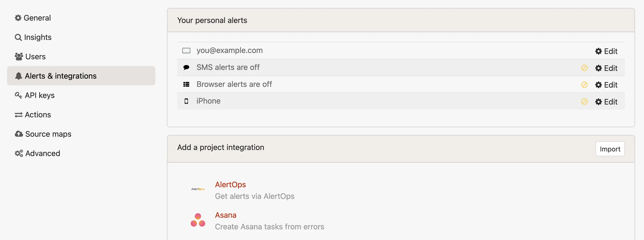Click the iPhone device icon
Viewport: 644px width, 240px height.
(186, 101)
